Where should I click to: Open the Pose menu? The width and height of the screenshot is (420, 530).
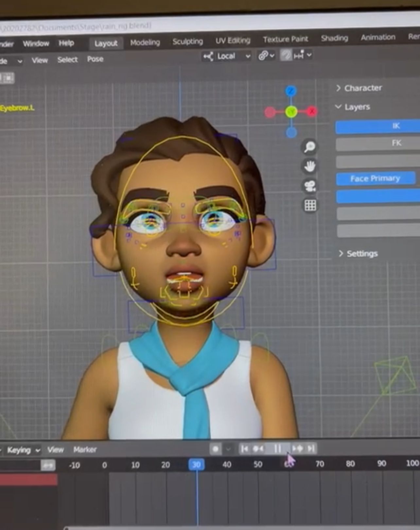tap(95, 59)
